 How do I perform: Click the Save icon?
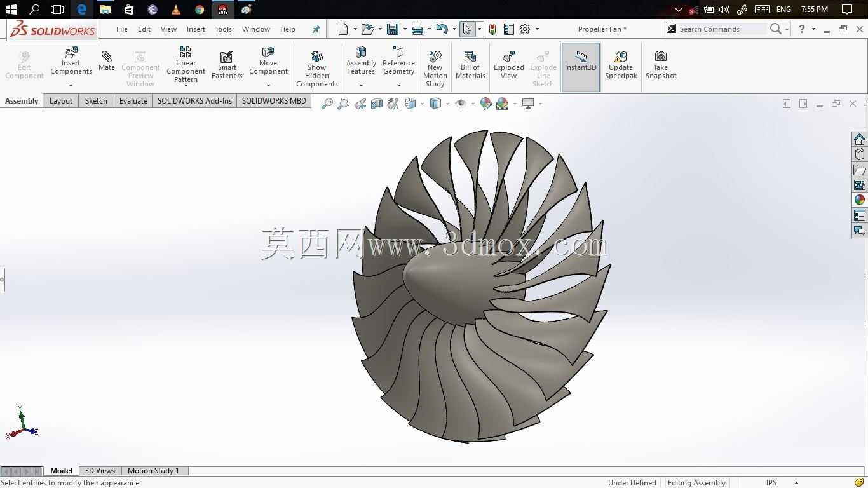[x=393, y=29]
